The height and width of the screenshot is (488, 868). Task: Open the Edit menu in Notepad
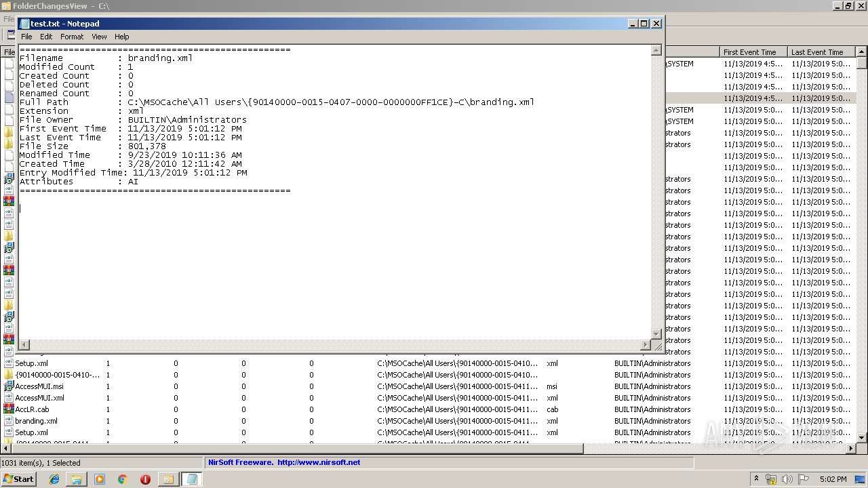pos(46,37)
